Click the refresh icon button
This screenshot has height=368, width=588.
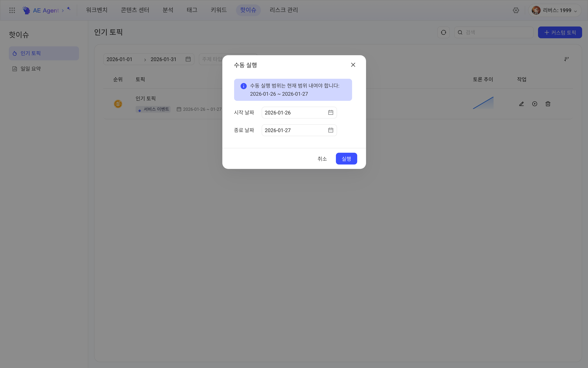[x=443, y=32]
